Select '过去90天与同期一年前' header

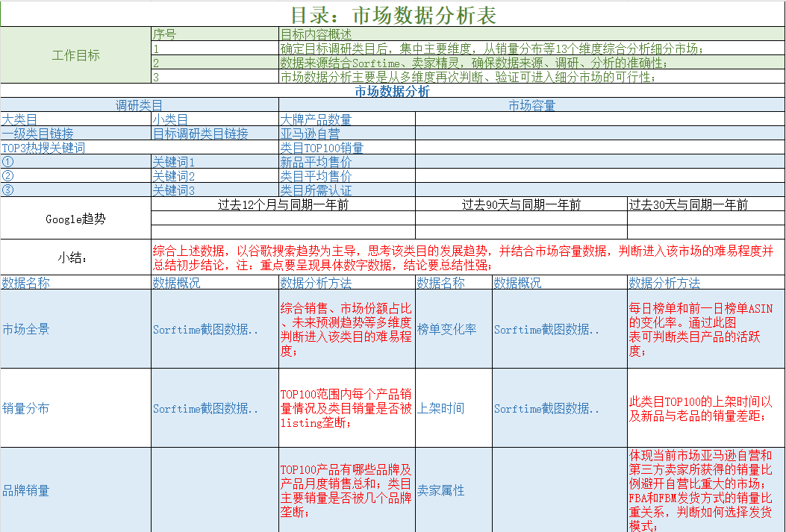(x=521, y=204)
